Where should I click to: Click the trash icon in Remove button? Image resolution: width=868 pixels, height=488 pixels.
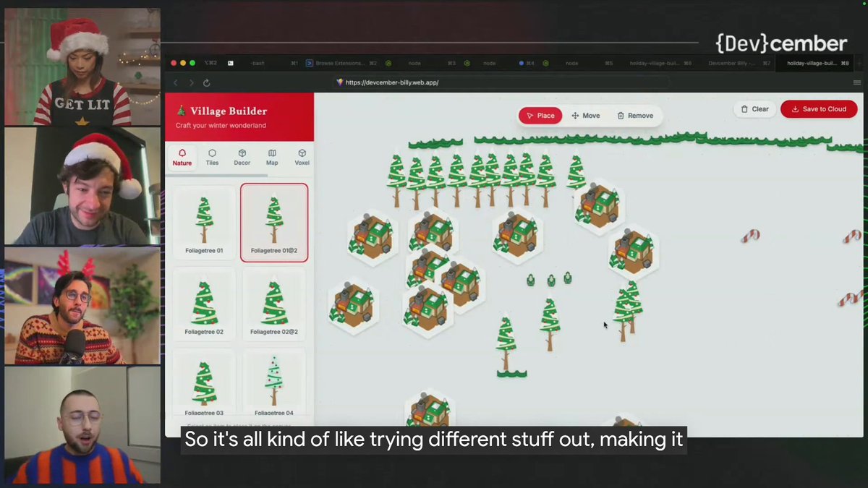621,116
